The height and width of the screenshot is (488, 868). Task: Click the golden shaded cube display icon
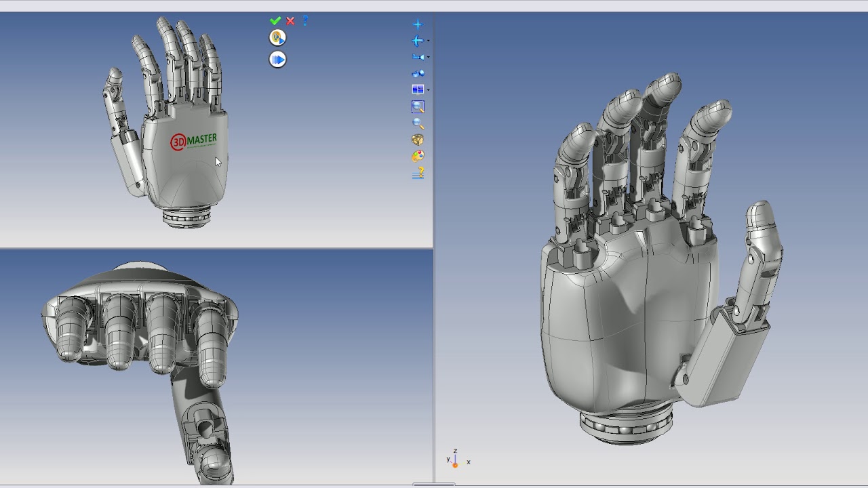(418, 140)
